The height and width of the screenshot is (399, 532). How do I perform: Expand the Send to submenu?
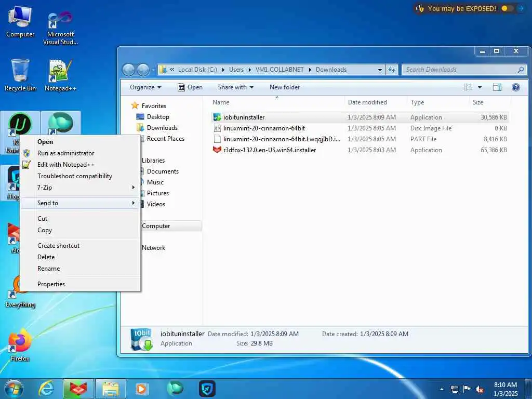click(79, 203)
